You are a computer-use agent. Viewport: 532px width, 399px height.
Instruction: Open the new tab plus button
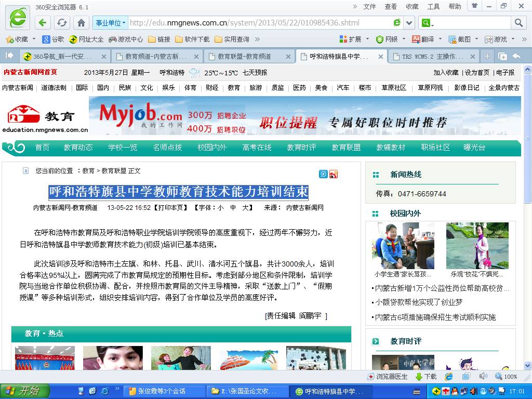tap(487, 56)
